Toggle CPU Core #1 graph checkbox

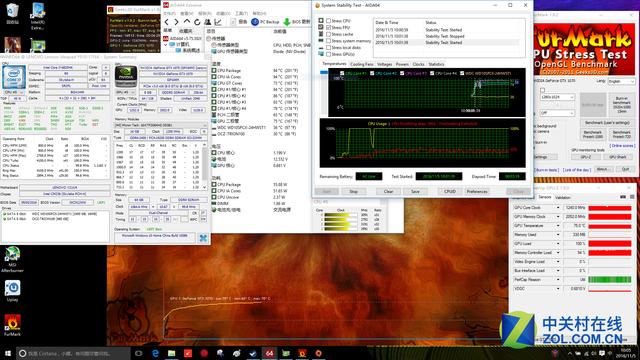point(342,73)
